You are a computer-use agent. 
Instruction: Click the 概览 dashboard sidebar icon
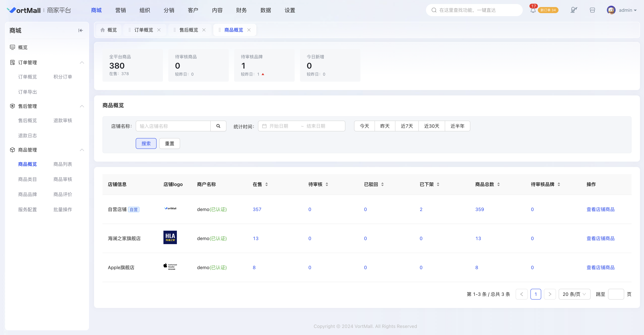coord(12,47)
